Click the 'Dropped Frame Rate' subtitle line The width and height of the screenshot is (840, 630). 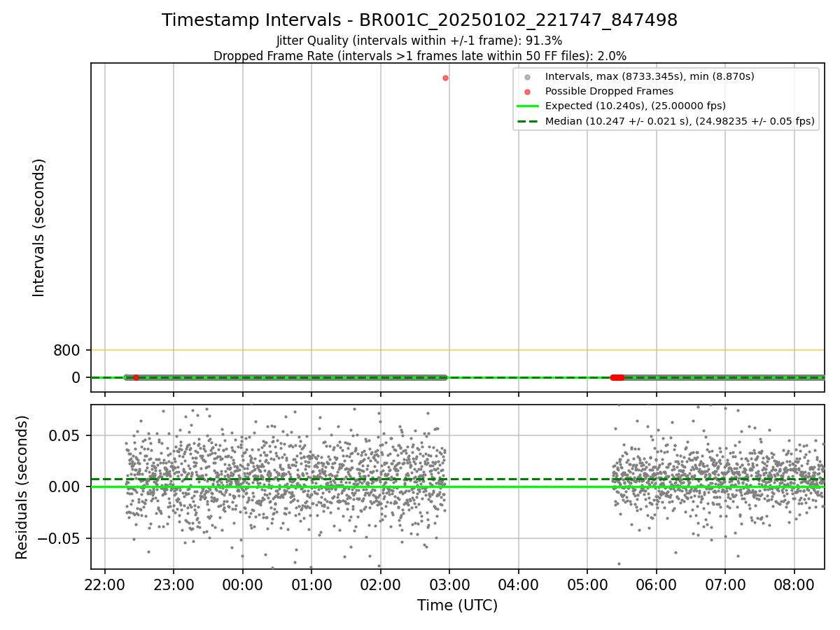point(419,56)
